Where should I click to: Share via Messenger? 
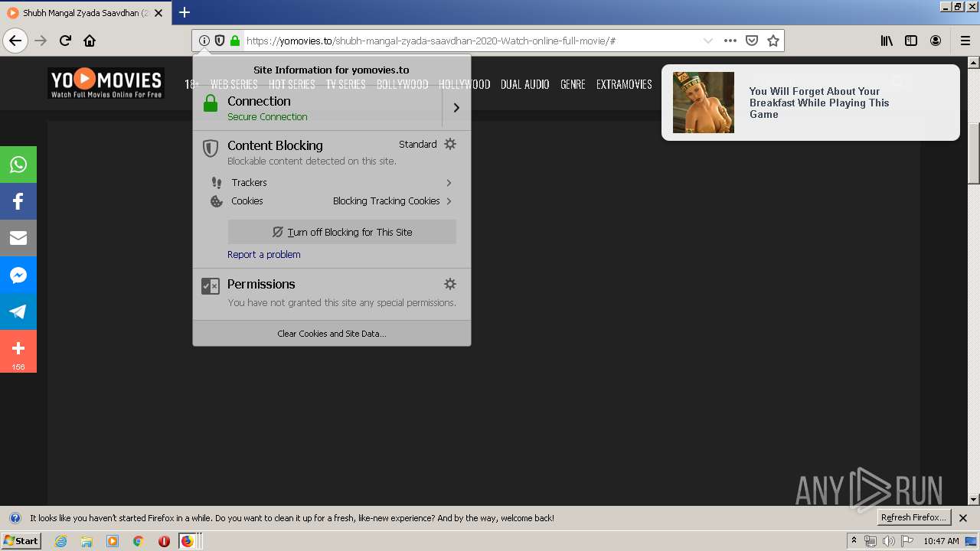(x=18, y=275)
